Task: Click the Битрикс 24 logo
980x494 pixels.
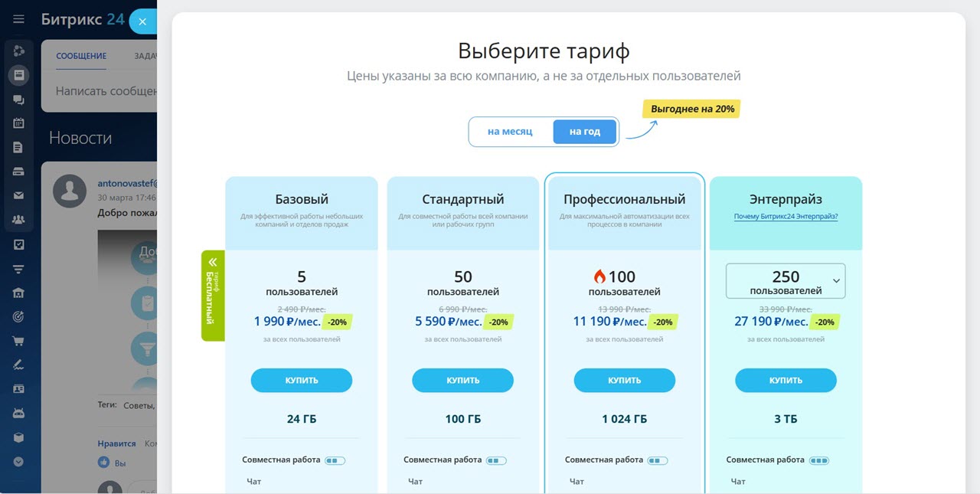Action: point(83,20)
